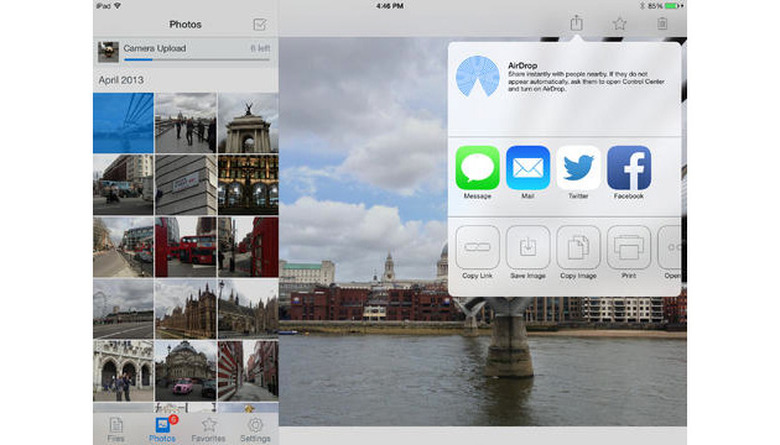Share via Message app icon

coord(477,168)
